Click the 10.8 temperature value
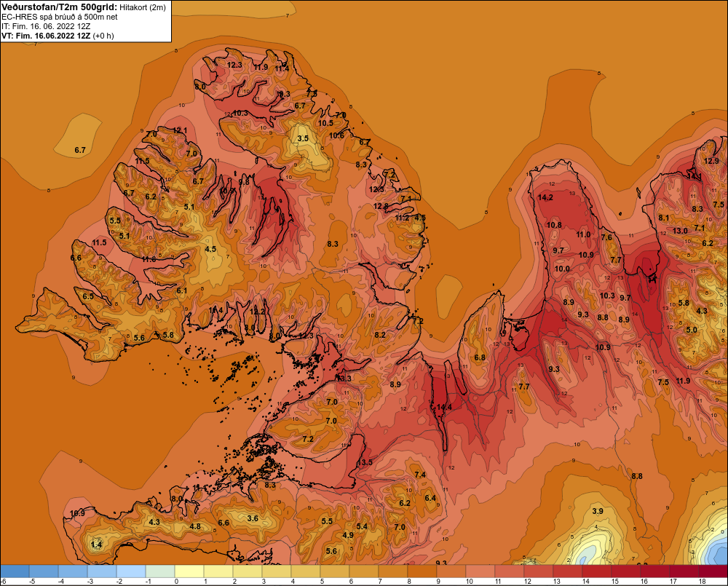Image resolution: width=728 pixels, height=586 pixels. tap(554, 225)
